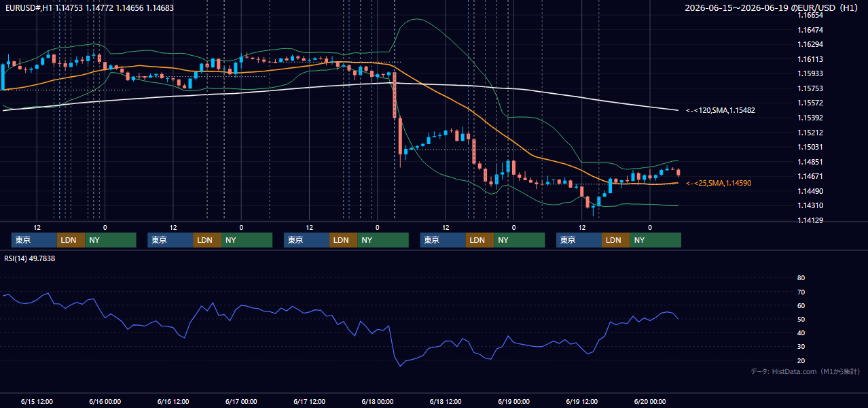868x408 pixels.
Task: Click the white 120 SMA line end
Action: [678, 110]
